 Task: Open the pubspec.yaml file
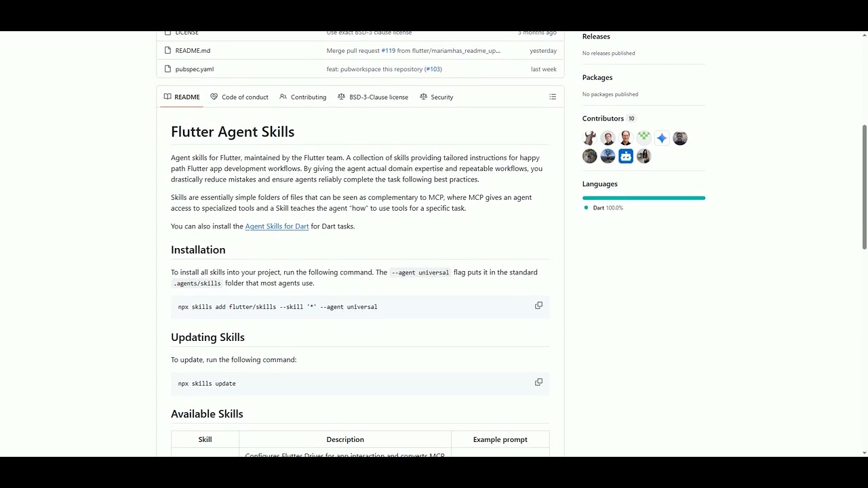[x=194, y=69]
